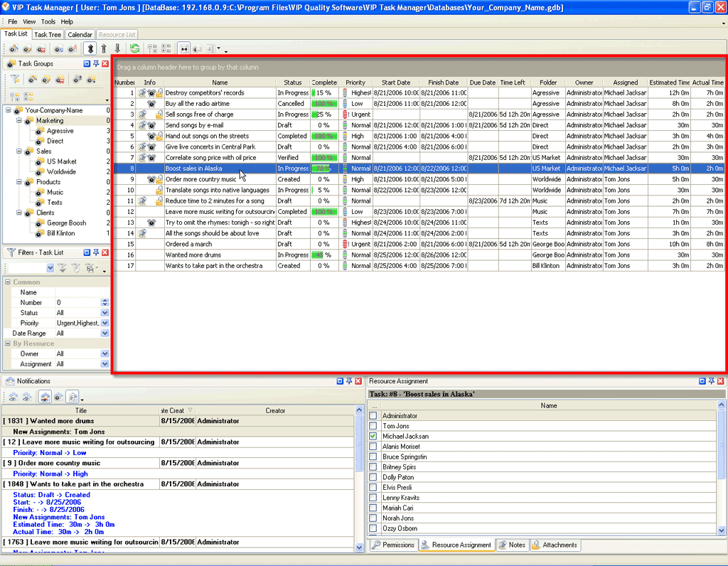Click the column auto-width icon in toolbar
The image size is (728, 566).
[x=184, y=49]
